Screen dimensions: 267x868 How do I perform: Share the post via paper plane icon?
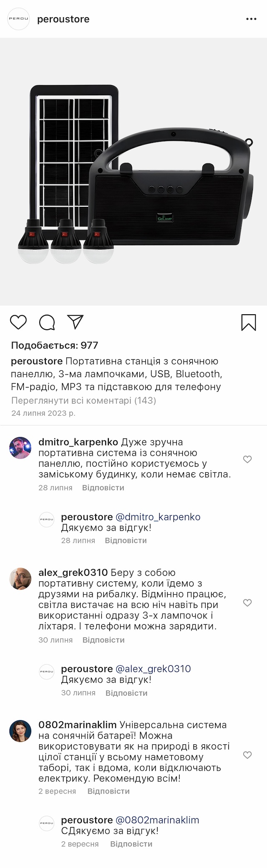click(76, 322)
